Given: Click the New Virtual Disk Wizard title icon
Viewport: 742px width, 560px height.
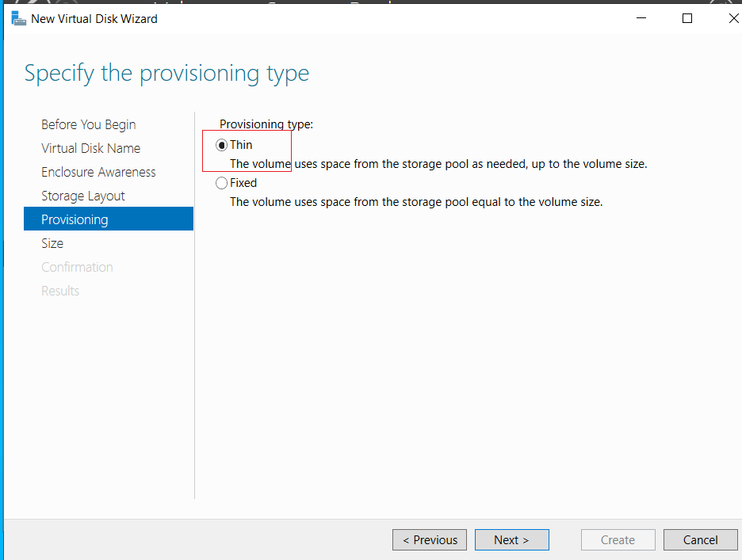Looking at the screenshot, I should (x=18, y=19).
